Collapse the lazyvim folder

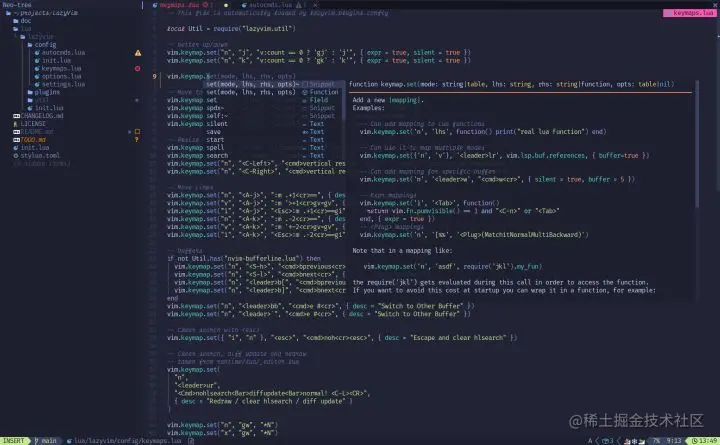pos(37,37)
